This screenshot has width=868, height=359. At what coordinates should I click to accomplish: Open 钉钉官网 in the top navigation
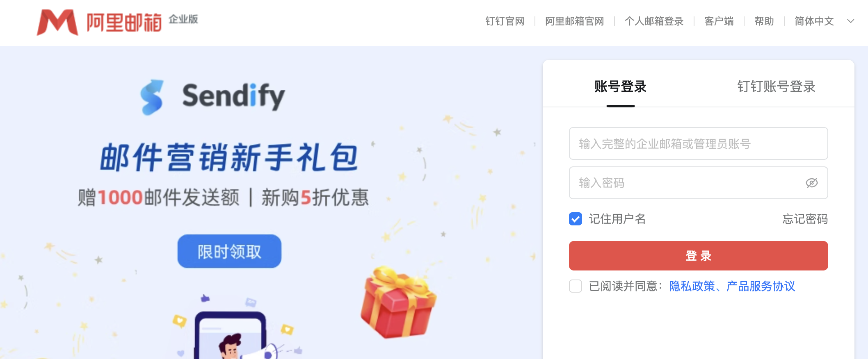pos(505,21)
